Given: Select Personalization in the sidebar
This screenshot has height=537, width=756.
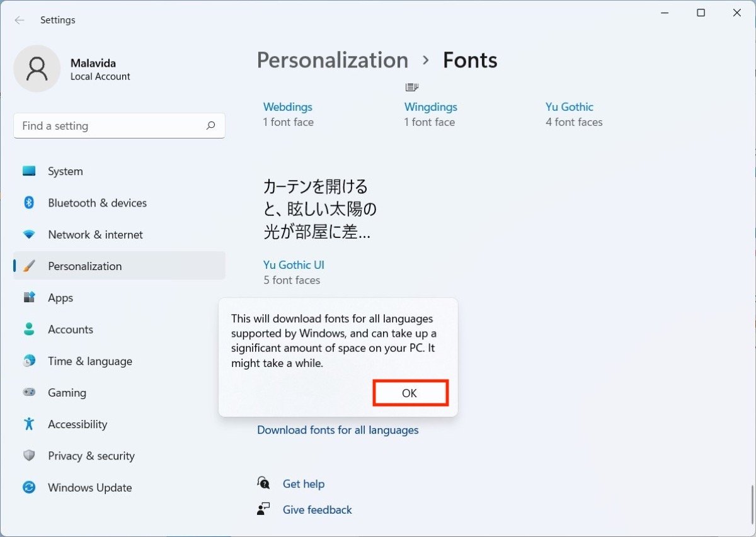Looking at the screenshot, I should click(x=119, y=266).
